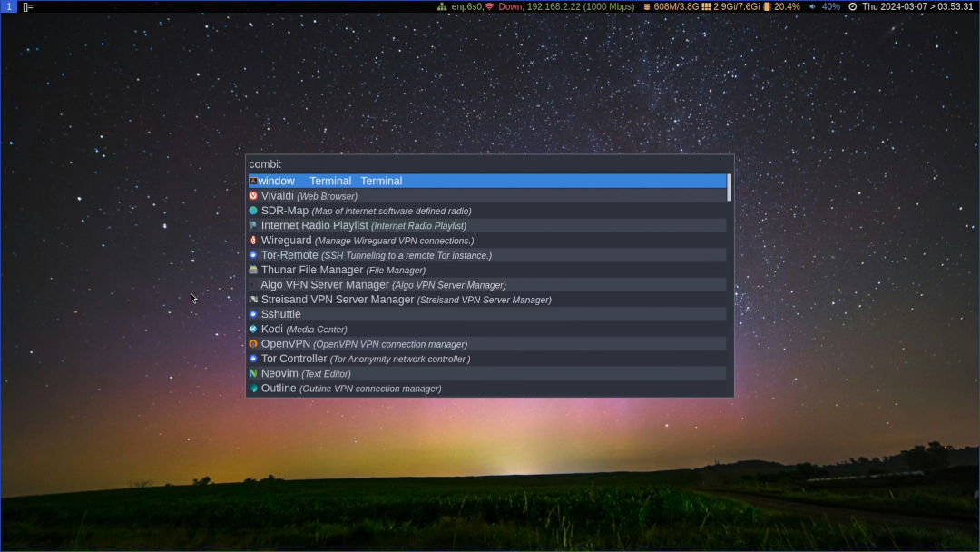Open Neovim text editor entry

(487, 373)
